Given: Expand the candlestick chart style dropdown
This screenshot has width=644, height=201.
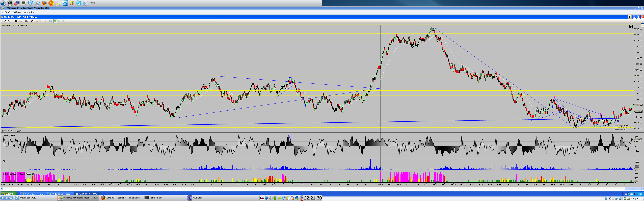Looking at the screenshot, I should click(x=29, y=21).
